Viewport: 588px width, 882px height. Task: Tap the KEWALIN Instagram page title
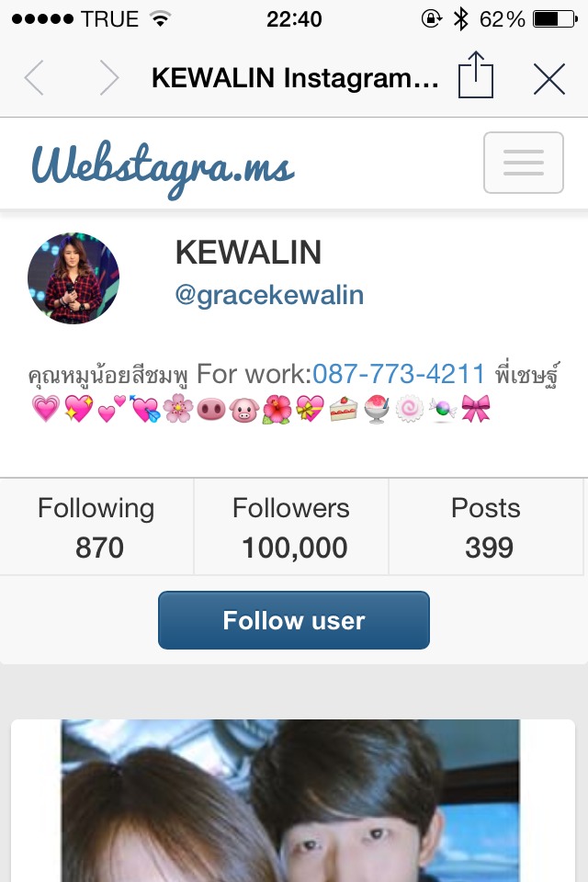tap(295, 77)
